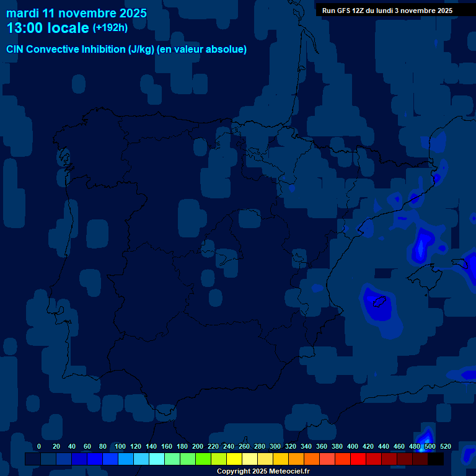Click the bright green legend swatch under 200
The height and width of the screenshot is (476, 476).
coord(203,459)
